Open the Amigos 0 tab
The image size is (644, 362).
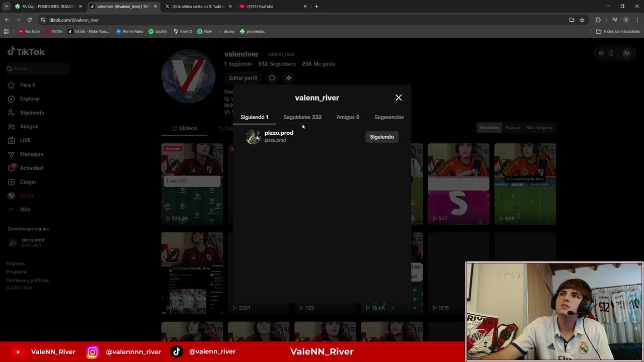[348, 117]
